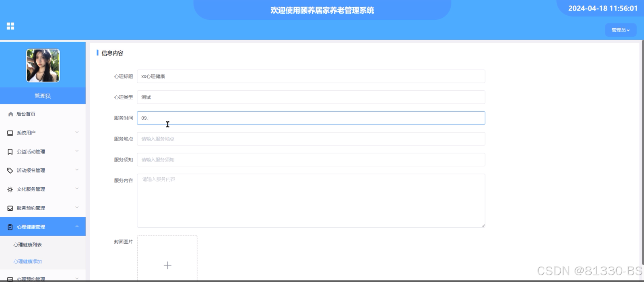Click the sun icon beside 文化服务管理
Screen dimensions: 644x282
(10, 189)
